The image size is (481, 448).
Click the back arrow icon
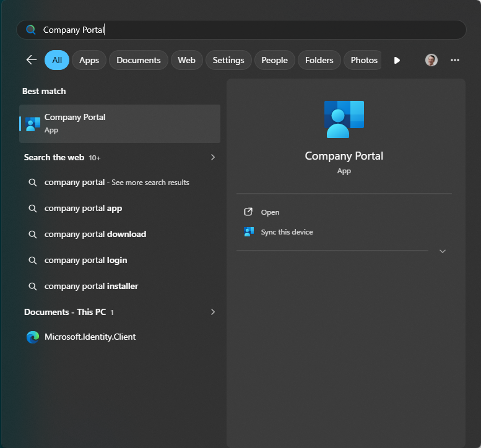(31, 60)
